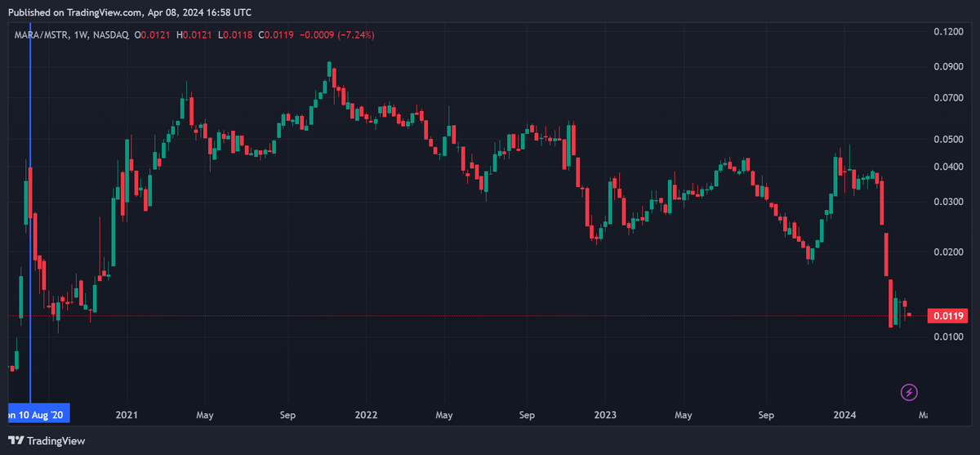Click the 0.0700 price axis label

(x=947, y=98)
